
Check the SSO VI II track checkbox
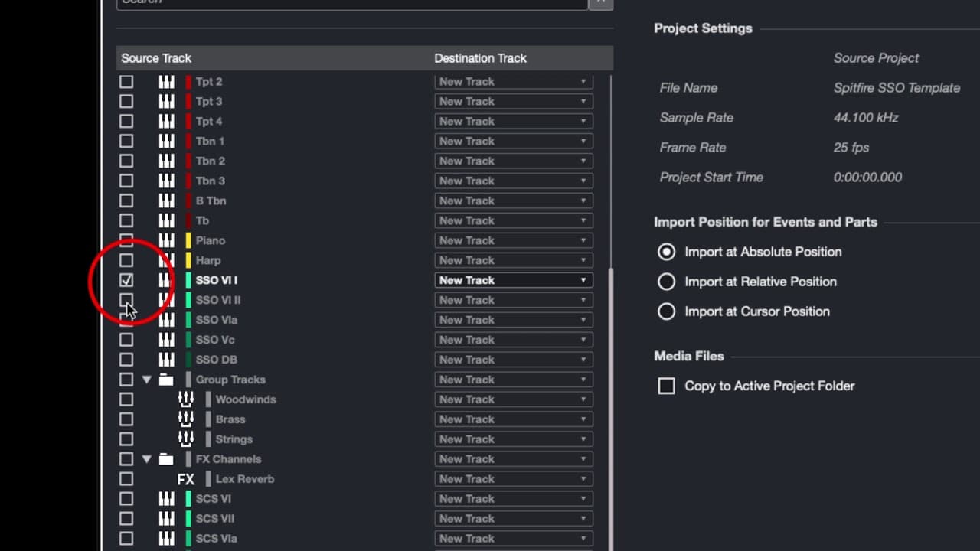[126, 300]
